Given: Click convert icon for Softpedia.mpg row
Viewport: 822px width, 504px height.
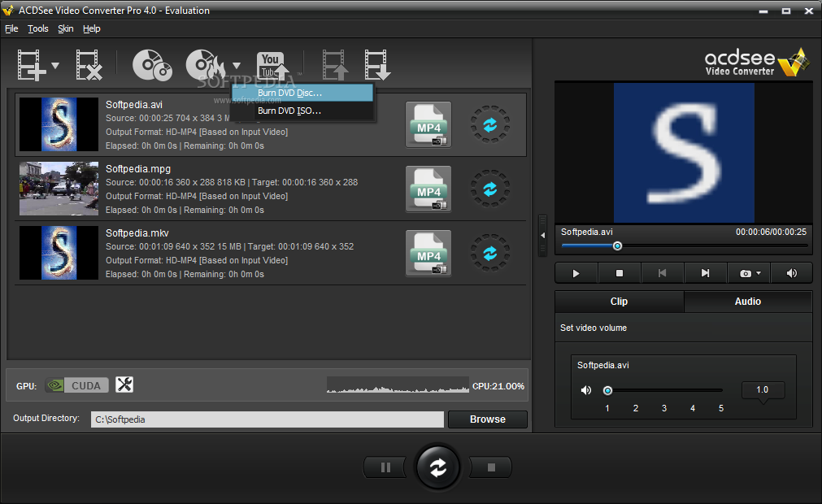Looking at the screenshot, I should click(x=489, y=189).
